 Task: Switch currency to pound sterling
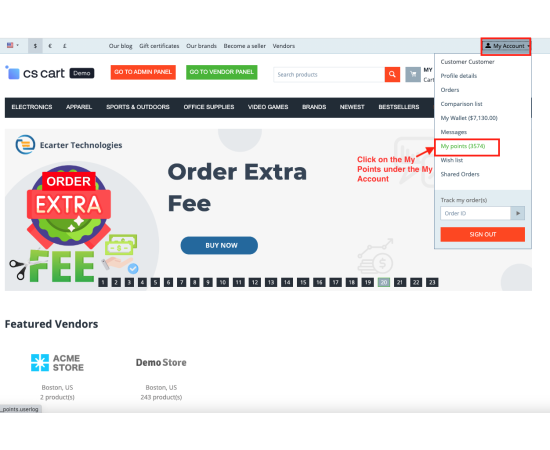pyautogui.click(x=65, y=46)
